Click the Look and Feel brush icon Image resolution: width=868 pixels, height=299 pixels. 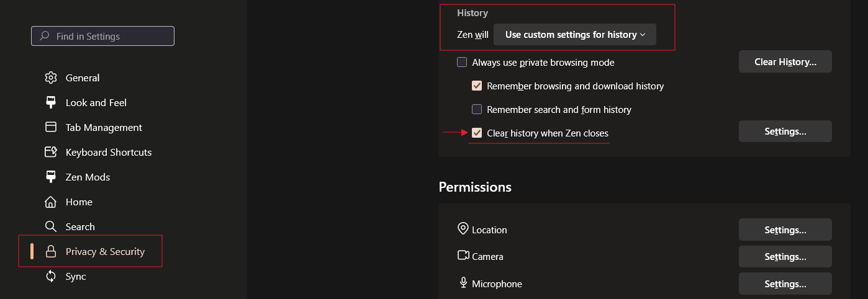tap(51, 102)
